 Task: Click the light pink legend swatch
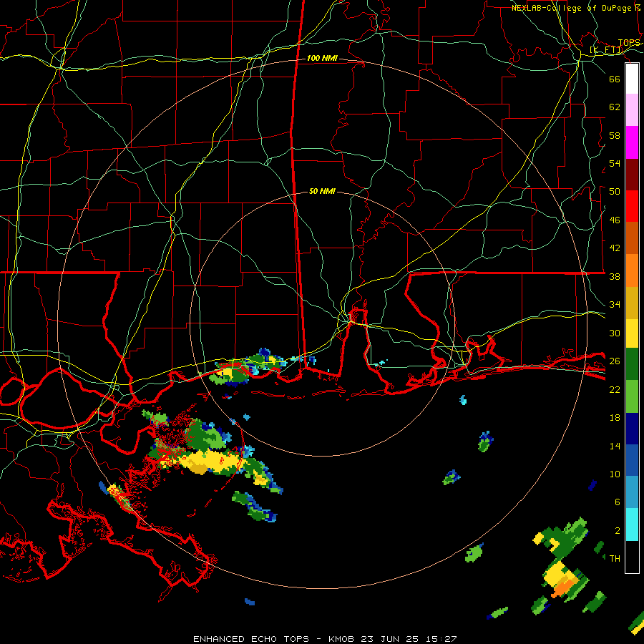tap(632, 109)
